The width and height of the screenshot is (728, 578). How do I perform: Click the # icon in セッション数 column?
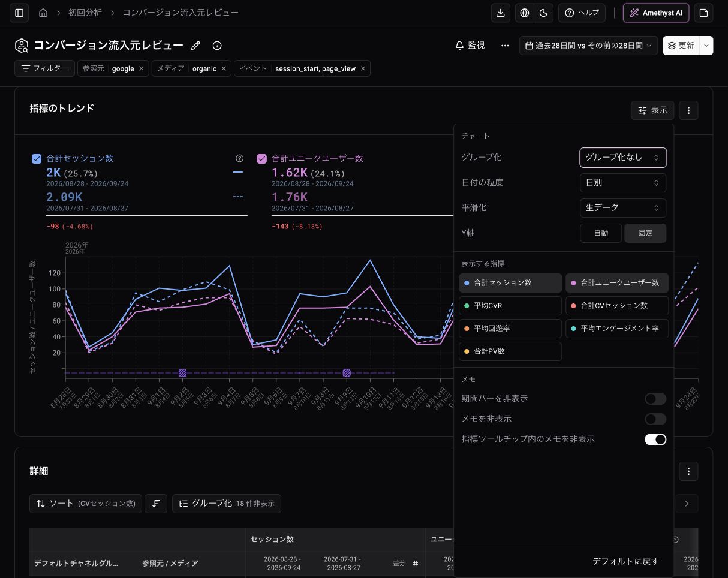[415, 564]
